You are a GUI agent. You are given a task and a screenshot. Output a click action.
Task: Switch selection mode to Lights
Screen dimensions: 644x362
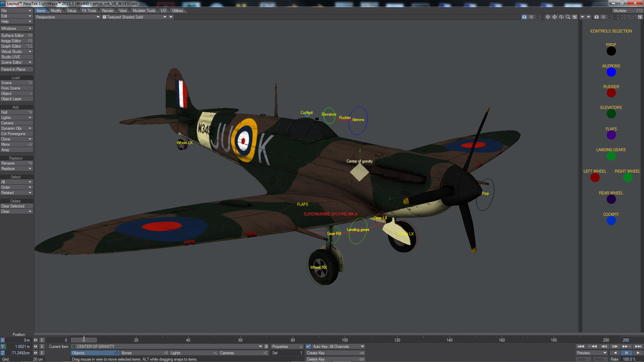pos(194,353)
